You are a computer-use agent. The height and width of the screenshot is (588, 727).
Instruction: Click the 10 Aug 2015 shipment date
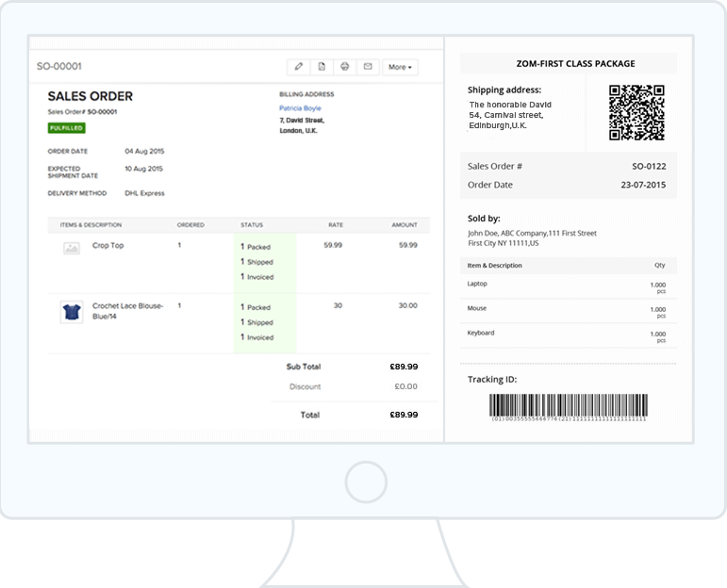click(143, 169)
